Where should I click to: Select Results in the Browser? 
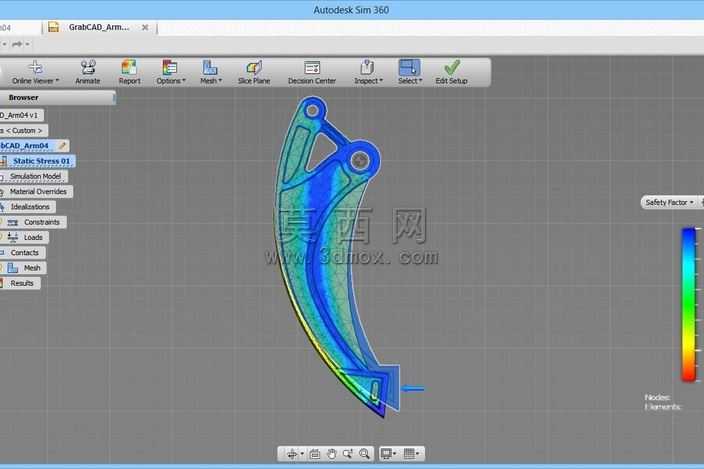[x=22, y=283]
